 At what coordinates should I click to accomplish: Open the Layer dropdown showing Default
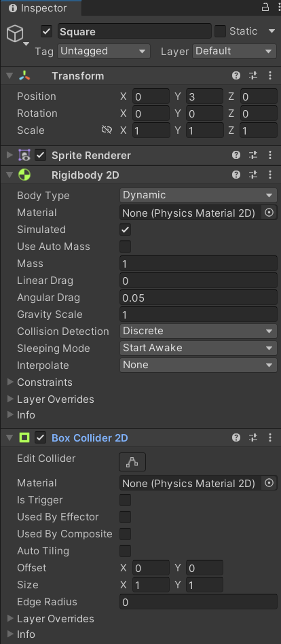(x=234, y=52)
